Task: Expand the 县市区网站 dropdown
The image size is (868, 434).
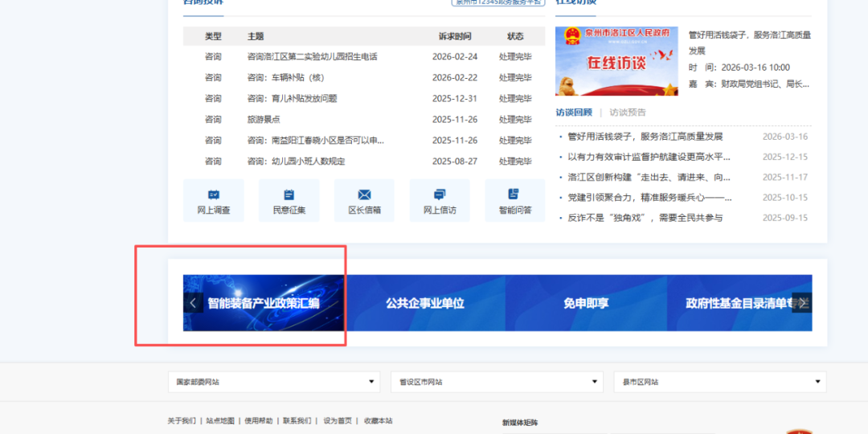Action: coord(719,382)
